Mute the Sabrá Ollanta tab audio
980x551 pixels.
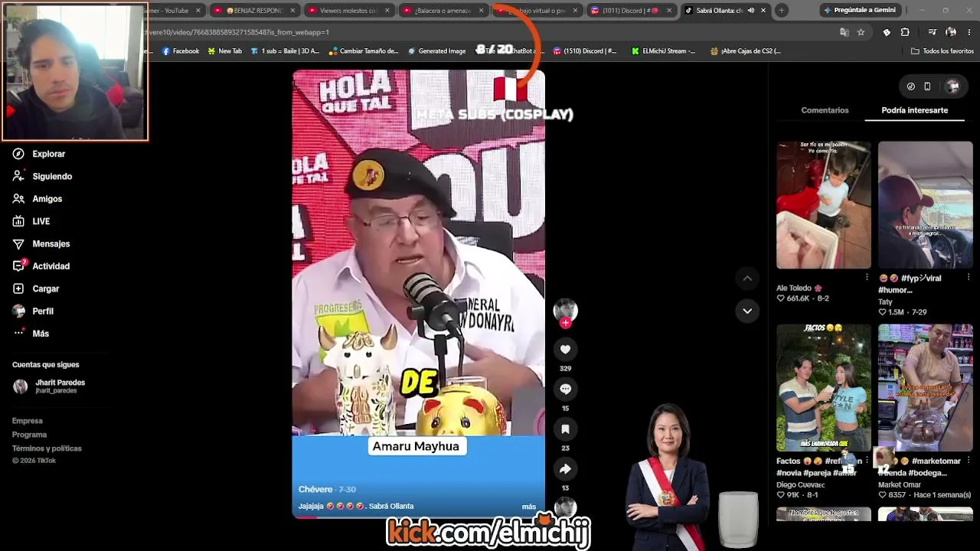click(751, 11)
